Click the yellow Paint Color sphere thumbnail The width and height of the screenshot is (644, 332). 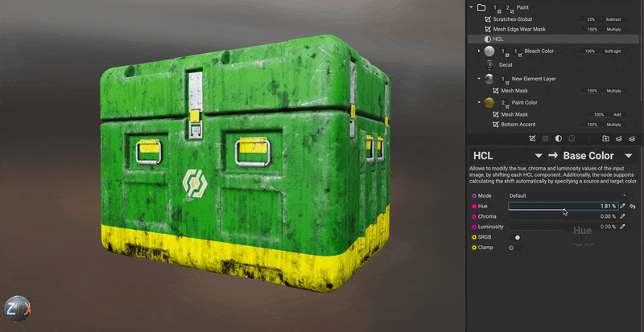[x=489, y=103]
